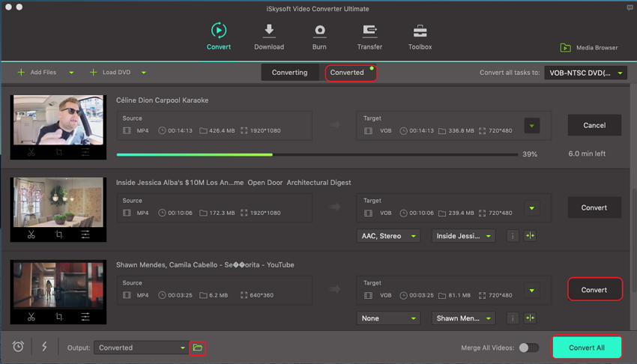
Task: Open the AAC, Stereo audio dropdown
Action: pos(388,236)
